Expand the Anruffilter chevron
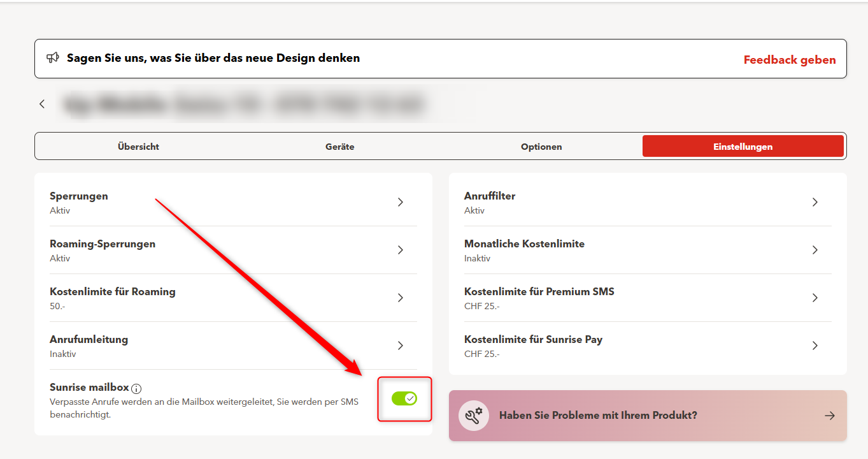This screenshot has width=868, height=459. coord(815,202)
